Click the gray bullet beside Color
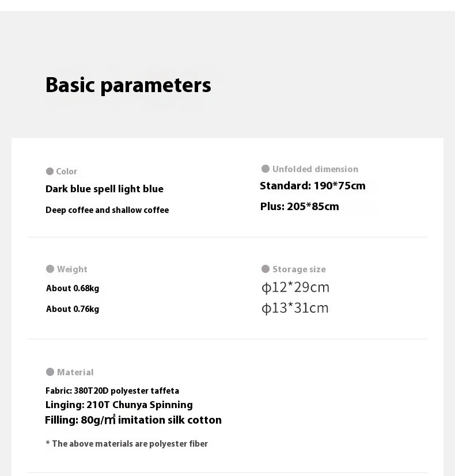455x476 pixels. [x=50, y=172]
